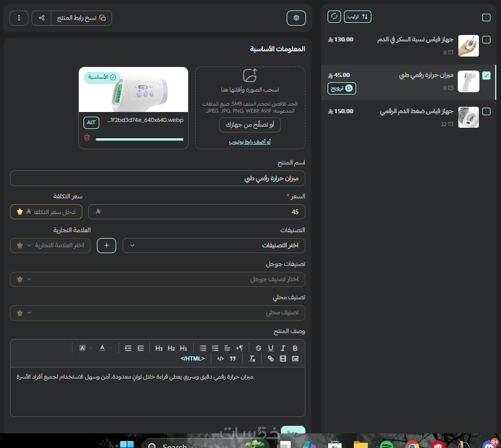Apply bold formatting in description editor

coord(295,348)
